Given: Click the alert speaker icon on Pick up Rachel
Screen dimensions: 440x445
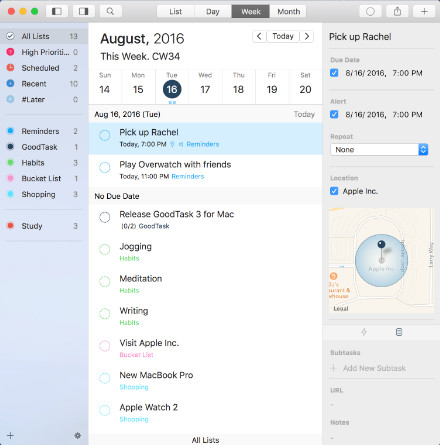Looking at the screenshot, I should click(x=181, y=144).
